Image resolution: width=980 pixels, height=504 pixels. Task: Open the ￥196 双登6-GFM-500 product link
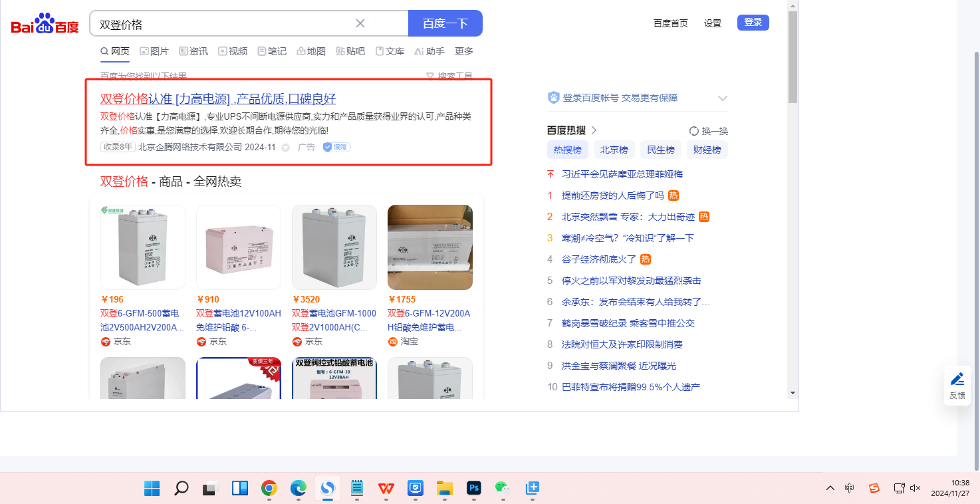(x=143, y=320)
